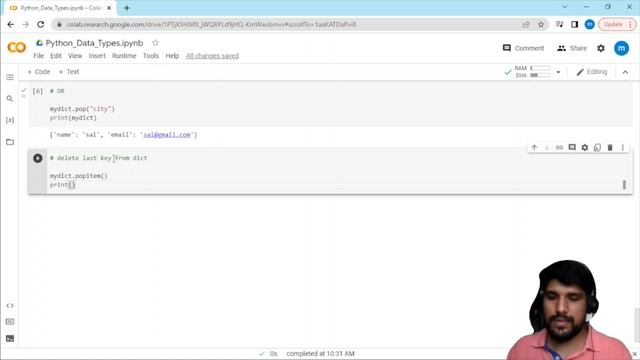Open more cell actions menu
The image size is (640, 360).
pyautogui.click(x=623, y=147)
